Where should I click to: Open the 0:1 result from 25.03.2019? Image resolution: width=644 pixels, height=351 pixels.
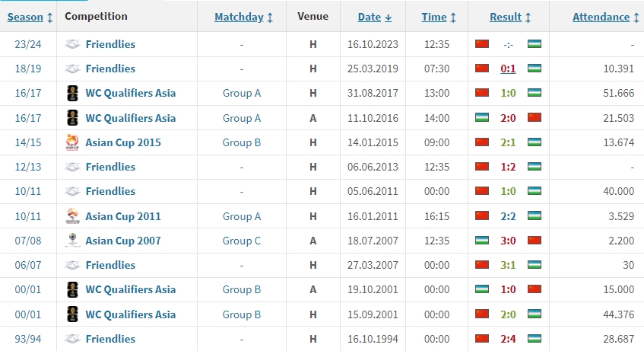(508, 69)
